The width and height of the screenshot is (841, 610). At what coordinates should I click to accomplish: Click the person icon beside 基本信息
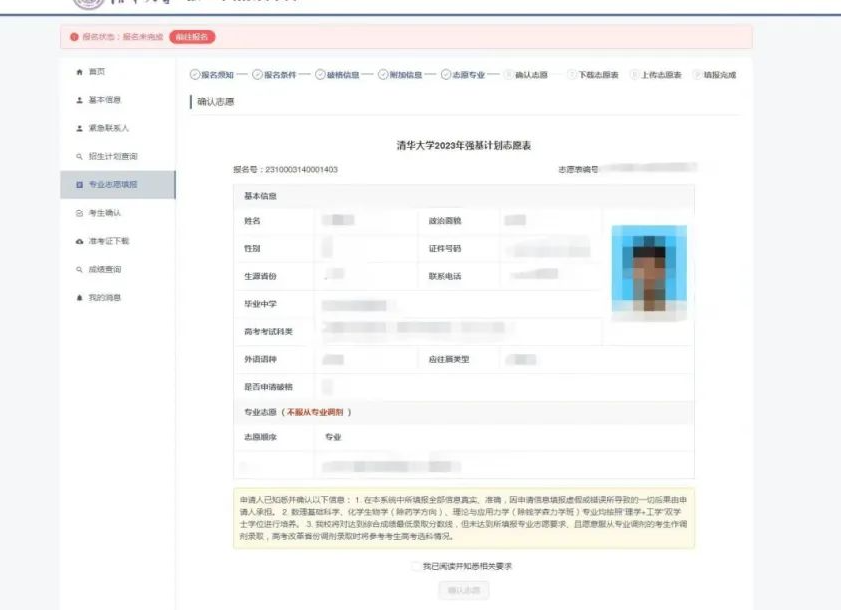[x=79, y=100]
